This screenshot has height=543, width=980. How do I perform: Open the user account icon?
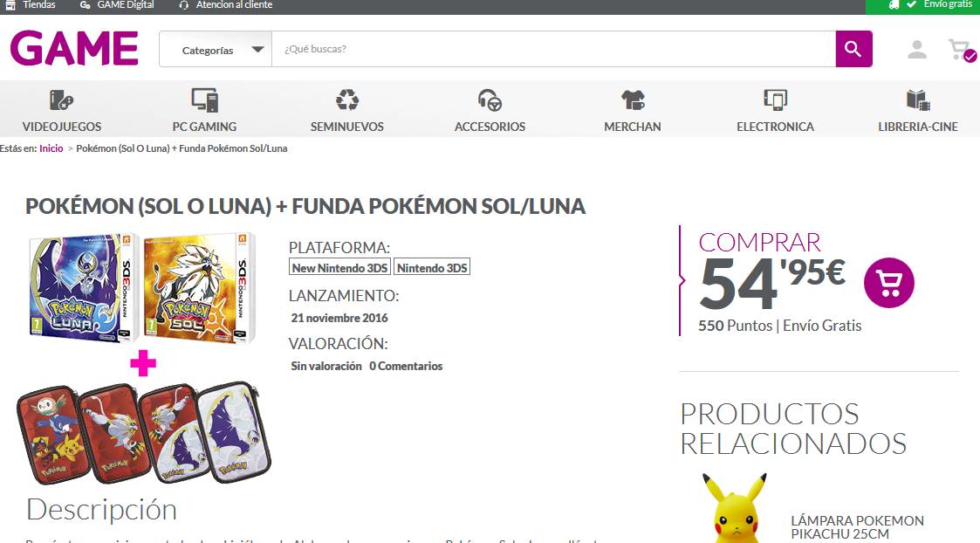coord(917,50)
